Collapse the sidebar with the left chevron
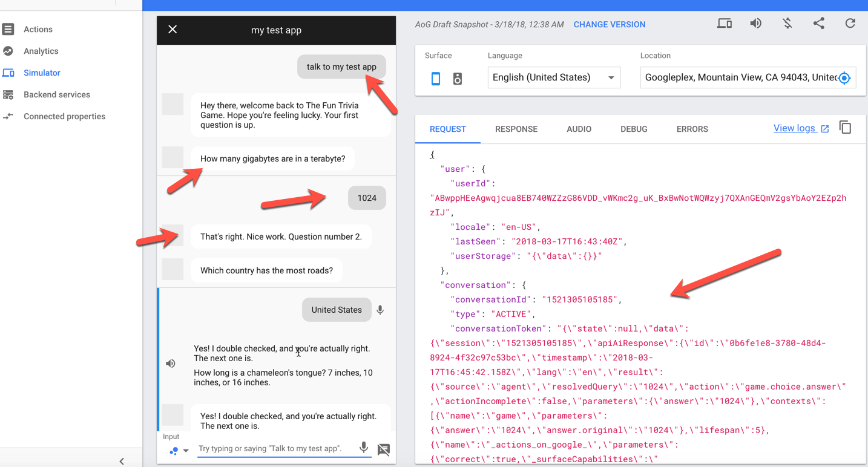 [x=122, y=461]
